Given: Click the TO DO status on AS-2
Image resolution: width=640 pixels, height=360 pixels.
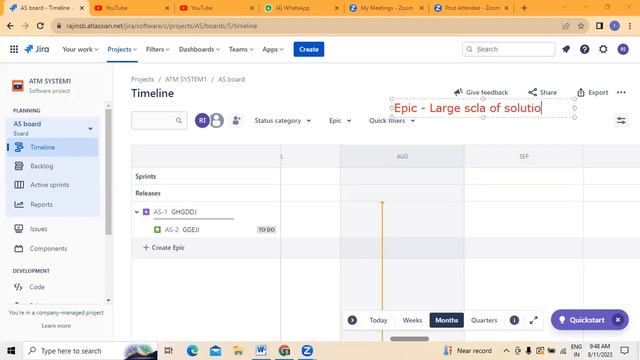Looking at the screenshot, I should 267,230.
